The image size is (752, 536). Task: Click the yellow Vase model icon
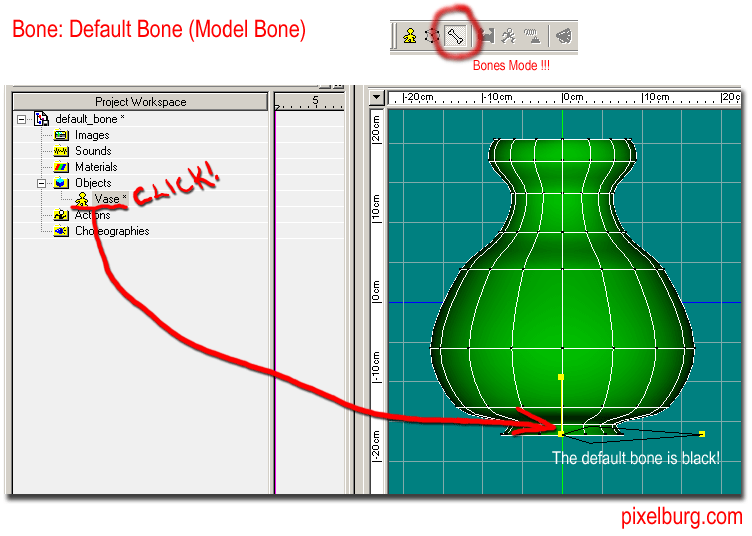81,199
